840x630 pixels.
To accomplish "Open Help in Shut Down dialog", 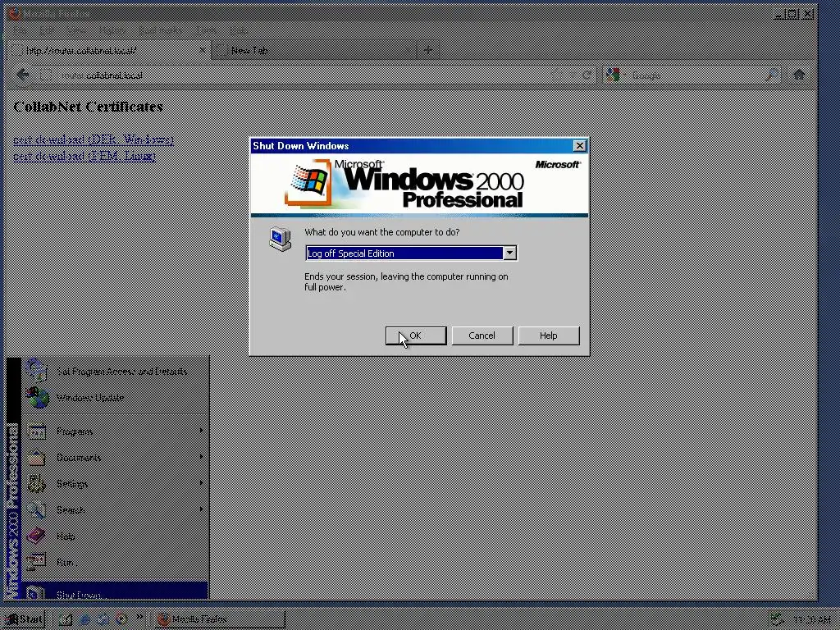I will [x=549, y=336].
